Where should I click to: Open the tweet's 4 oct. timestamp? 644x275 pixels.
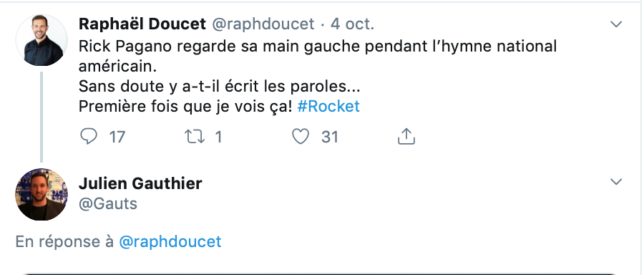coord(352,24)
